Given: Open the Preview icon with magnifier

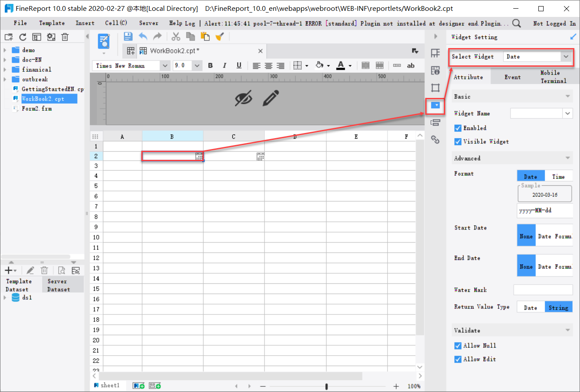Looking at the screenshot, I should 104,42.
